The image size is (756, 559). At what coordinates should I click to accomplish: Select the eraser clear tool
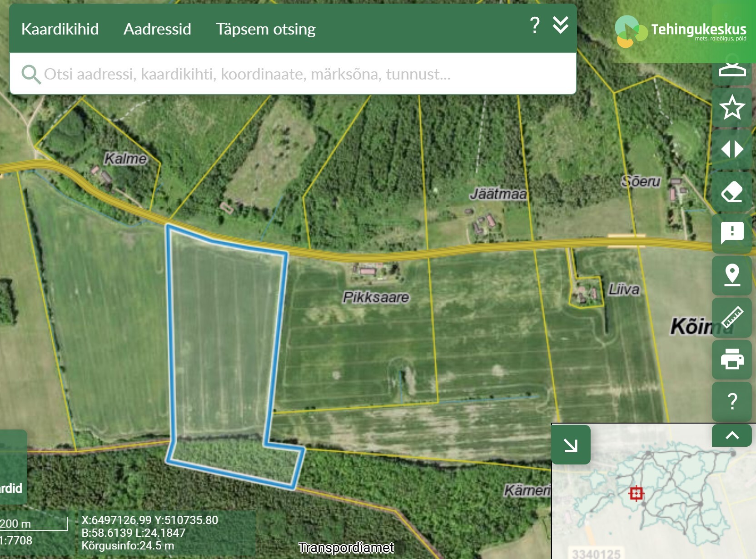pos(731,192)
